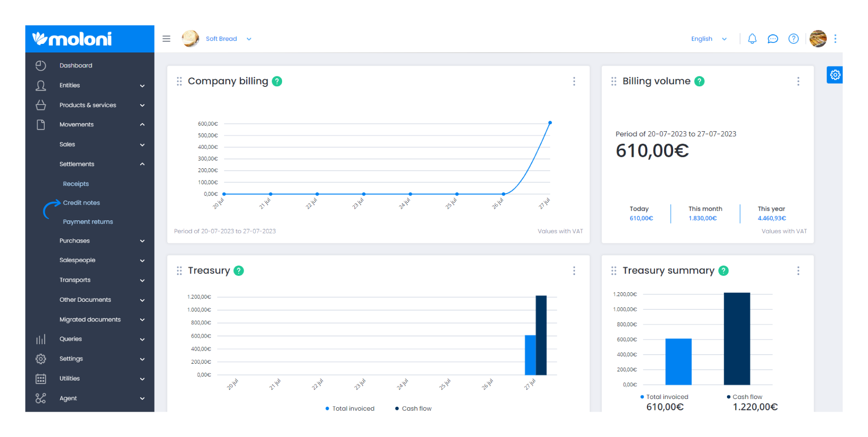Click the Movements document icon
The width and height of the screenshot is (868, 437).
coord(41,125)
